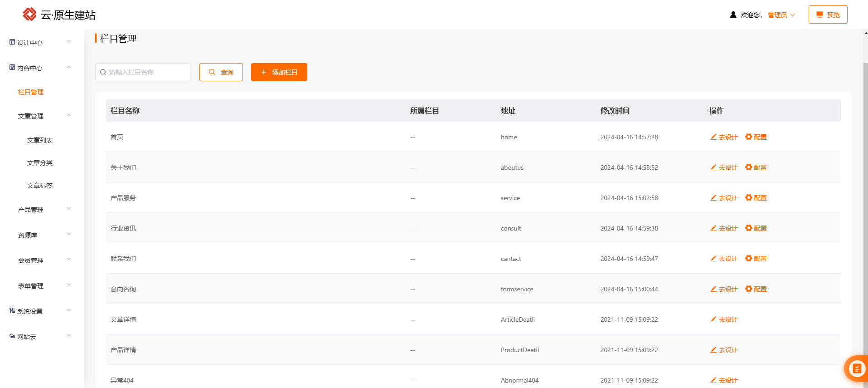Viewport: 868px width, 388px height.
Task: Click the 查询 search button
Action: [221, 72]
